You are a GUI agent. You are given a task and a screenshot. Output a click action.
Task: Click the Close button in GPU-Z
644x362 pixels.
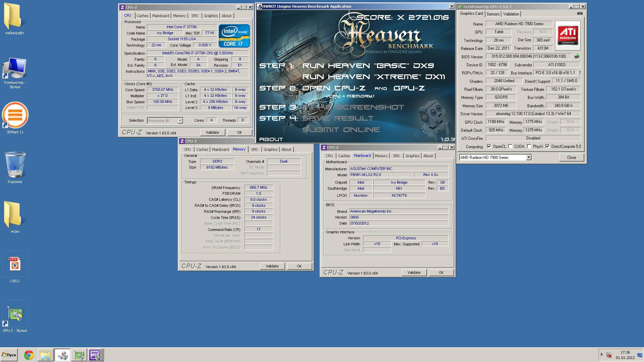coord(572,157)
